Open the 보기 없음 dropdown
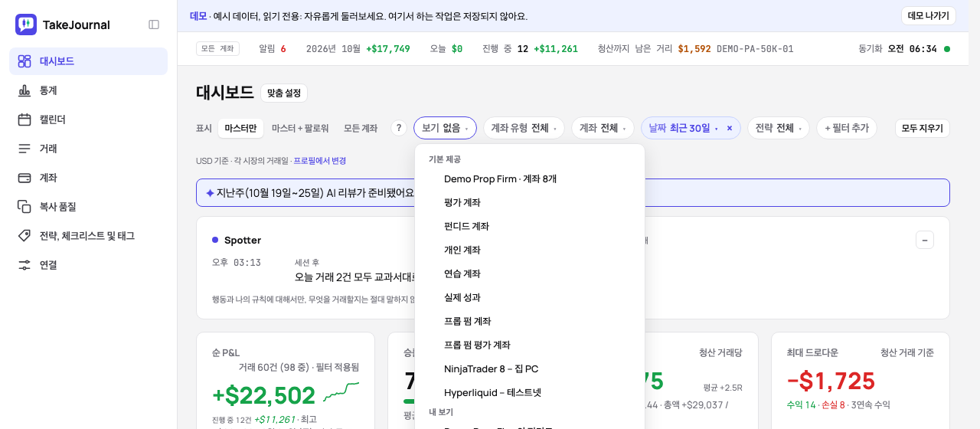 445,128
